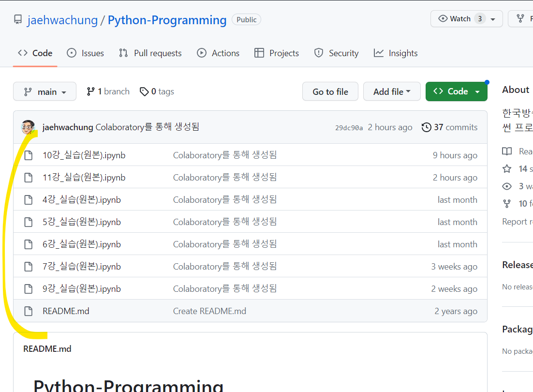
Task: Click the repository book icon beside jaehwachung
Action: pyautogui.click(x=18, y=19)
